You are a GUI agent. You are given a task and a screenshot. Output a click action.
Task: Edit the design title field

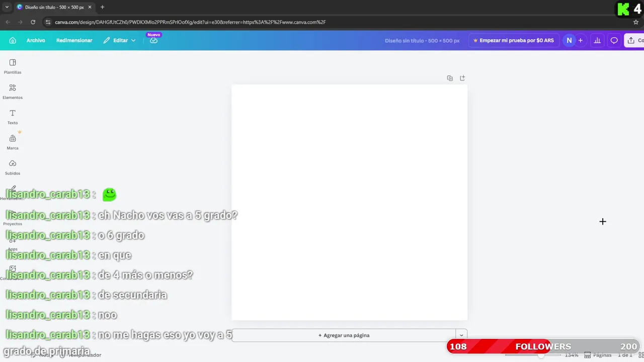tap(422, 41)
